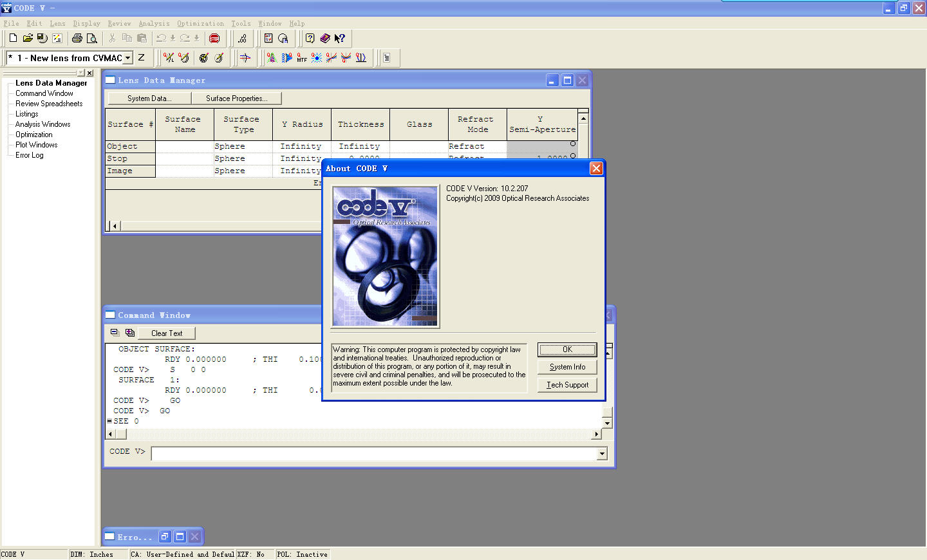Open the lens selector dropdown
The image size is (927, 560).
pyautogui.click(x=127, y=57)
